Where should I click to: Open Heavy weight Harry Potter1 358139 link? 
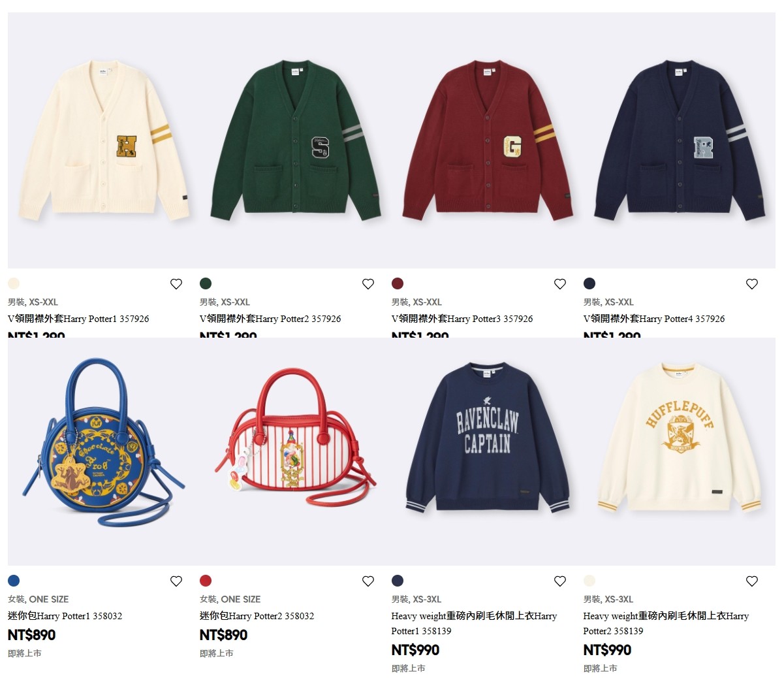pos(474,623)
